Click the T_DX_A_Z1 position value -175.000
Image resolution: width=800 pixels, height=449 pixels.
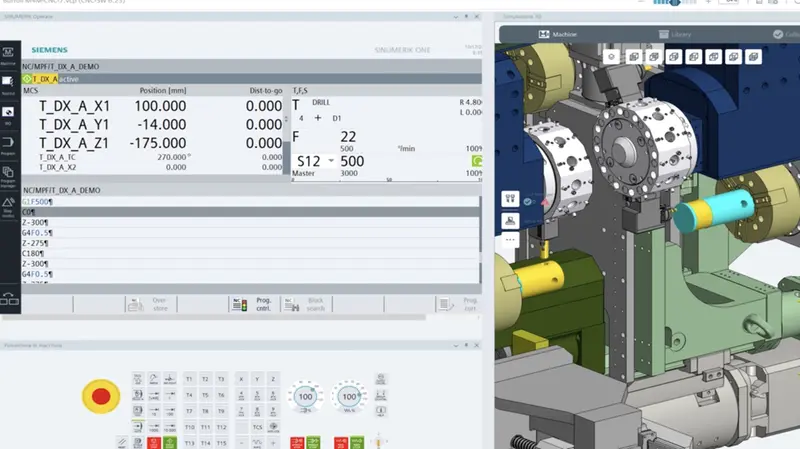[x=158, y=143]
